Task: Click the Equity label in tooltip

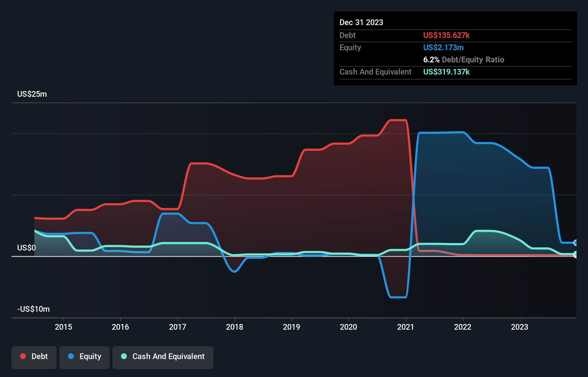Action: coord(350,47)
